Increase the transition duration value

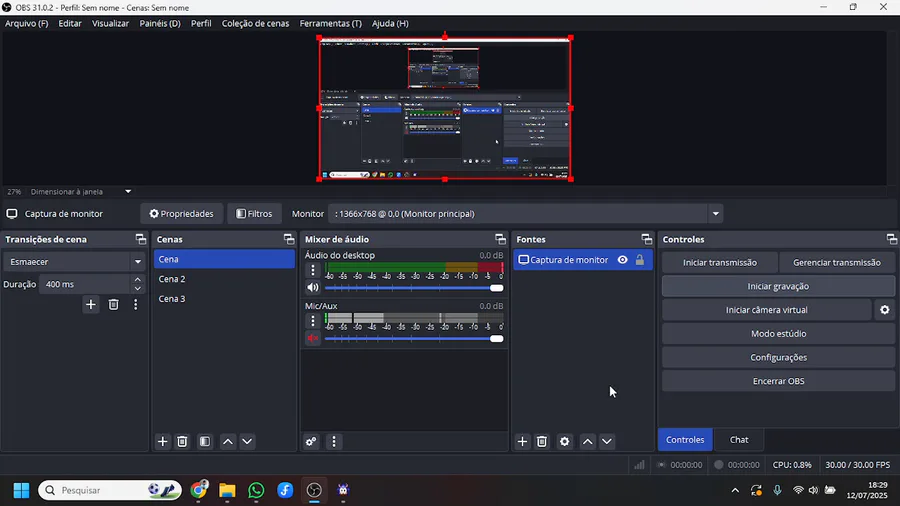(138, 279)
